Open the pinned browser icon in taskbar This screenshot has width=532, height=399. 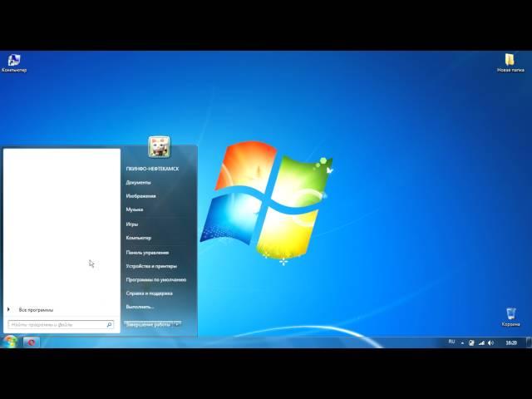click(x=32, y=342)
